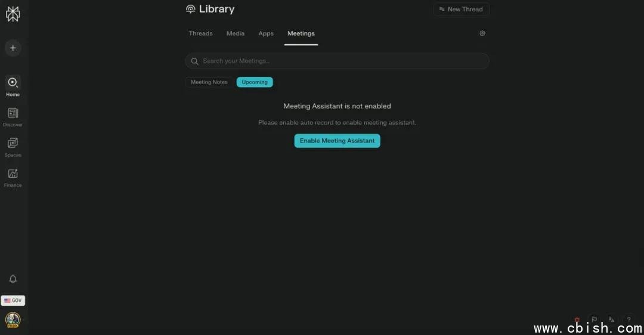Click the Perplexity logo in the sidebar
The image size is (644, 335).
click(13, 14)
